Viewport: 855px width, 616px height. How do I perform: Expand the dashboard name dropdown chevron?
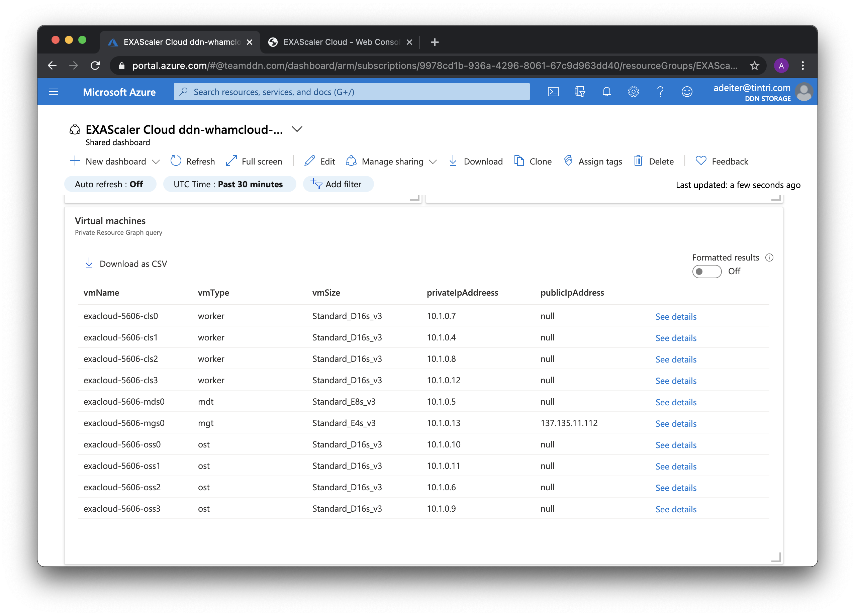tap(297, 129)
